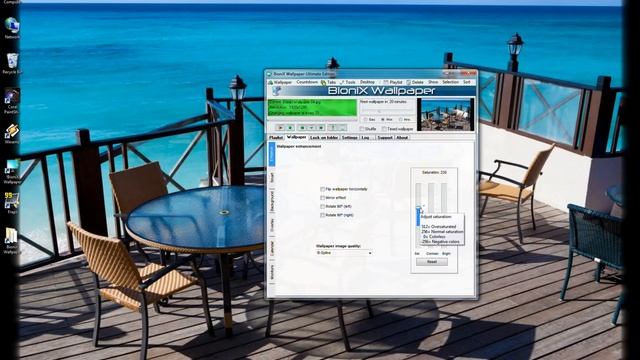Open the Recycle Bin desktop icon

tap(12, 63)
